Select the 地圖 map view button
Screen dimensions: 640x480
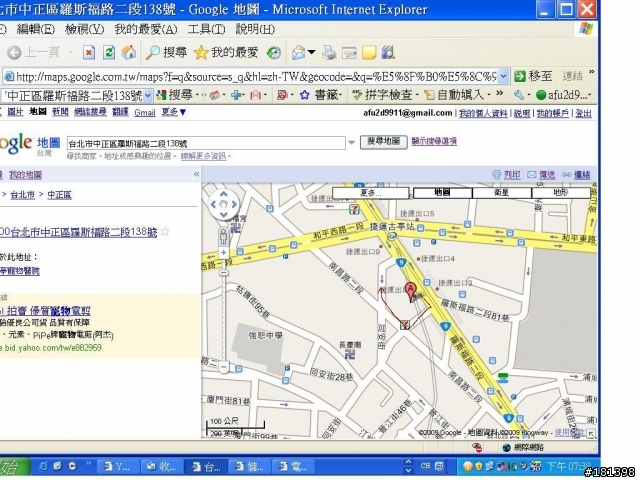pyautogui.click(x=442, y=193)
